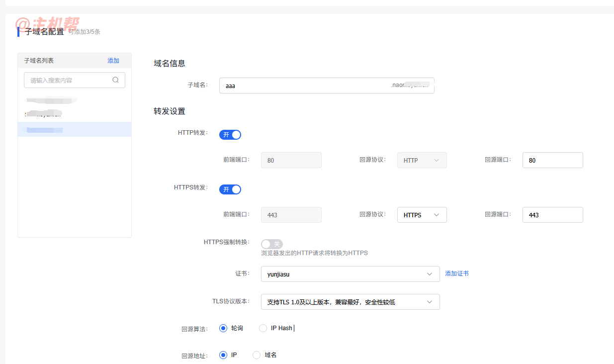
Task: Enable the HTTPS强制转换 switch
Action: point(272,244)
